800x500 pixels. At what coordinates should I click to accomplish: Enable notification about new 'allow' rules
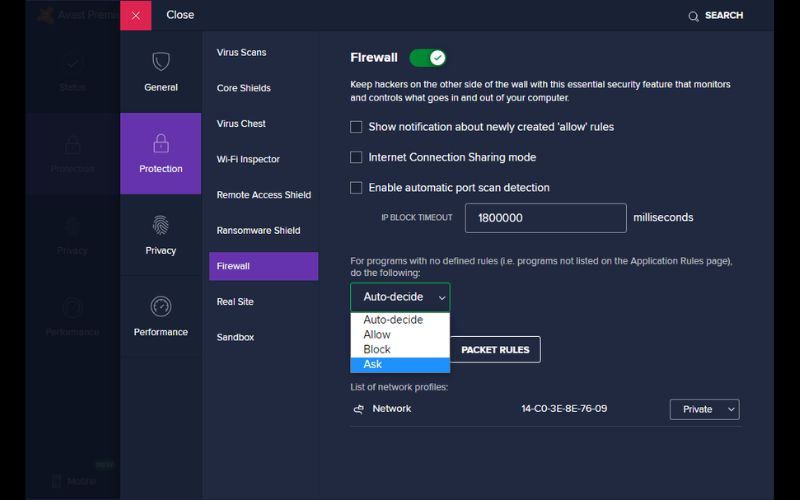tap(356, 127)
